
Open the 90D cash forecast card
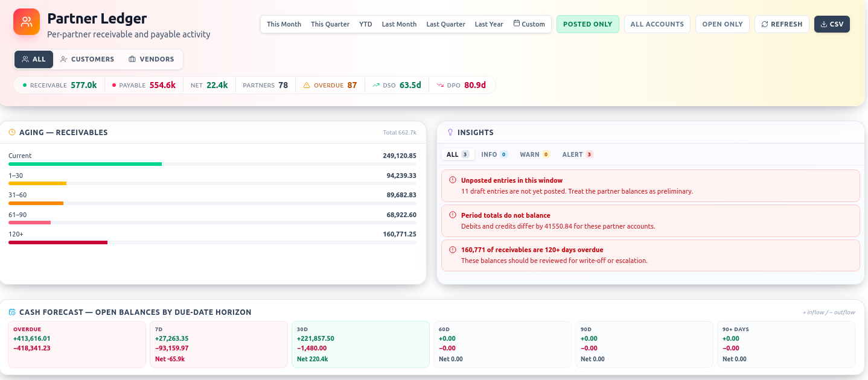coord(645,344)
